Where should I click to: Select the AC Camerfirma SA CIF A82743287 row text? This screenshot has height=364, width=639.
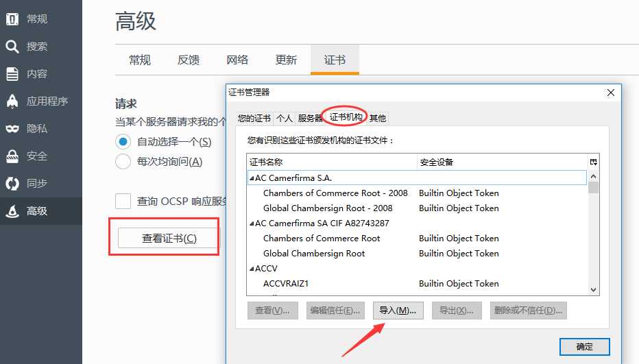[x=322, y=223]
